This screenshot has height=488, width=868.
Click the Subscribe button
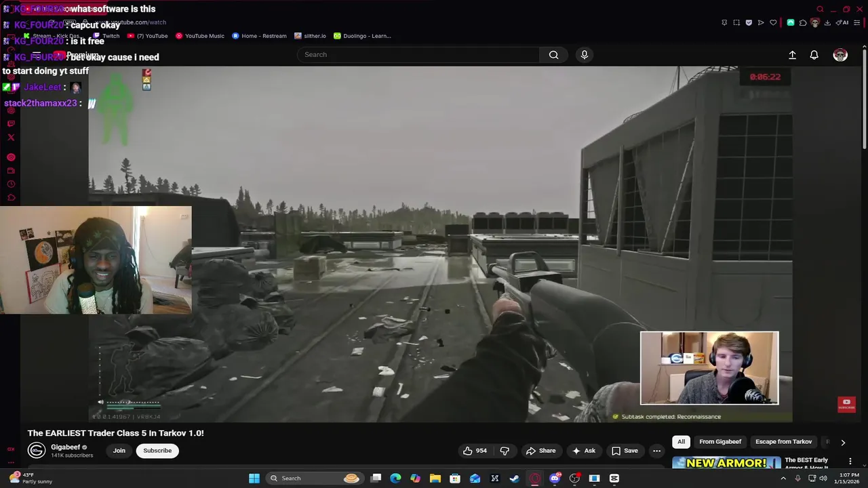pyautogui.click(x=157, y=451)
